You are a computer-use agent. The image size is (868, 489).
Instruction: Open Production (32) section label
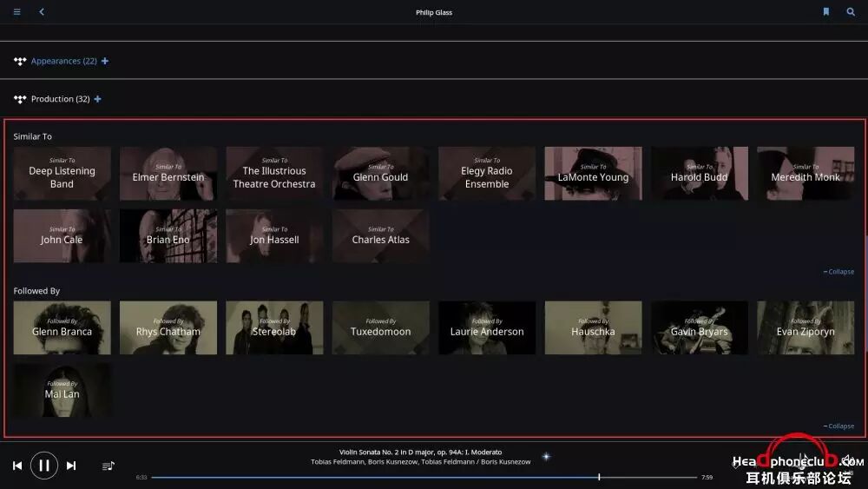click(x=61, y=99)
